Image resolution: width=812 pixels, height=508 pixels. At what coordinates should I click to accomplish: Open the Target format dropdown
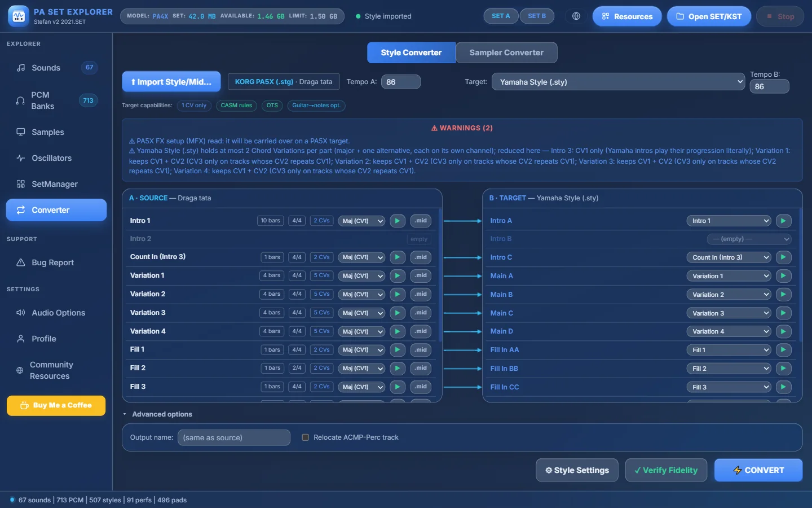(x=619, y=82)
